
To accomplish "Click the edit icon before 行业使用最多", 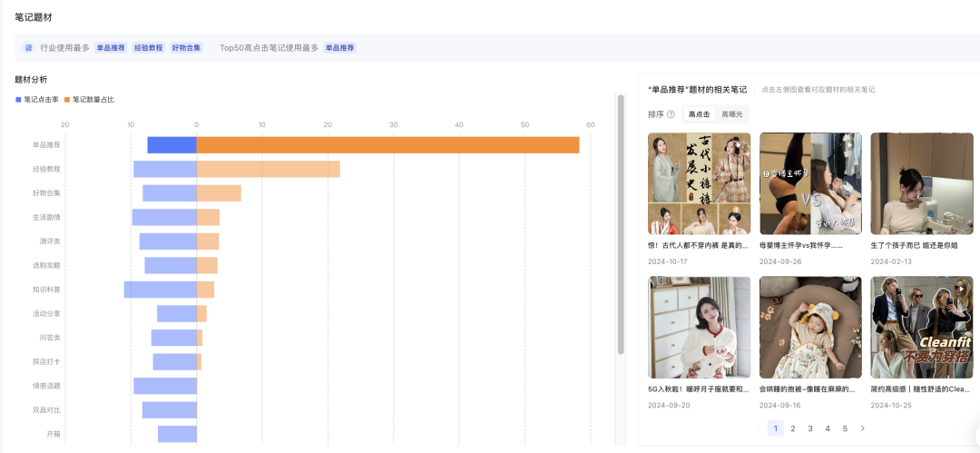I will click(29, 47).
